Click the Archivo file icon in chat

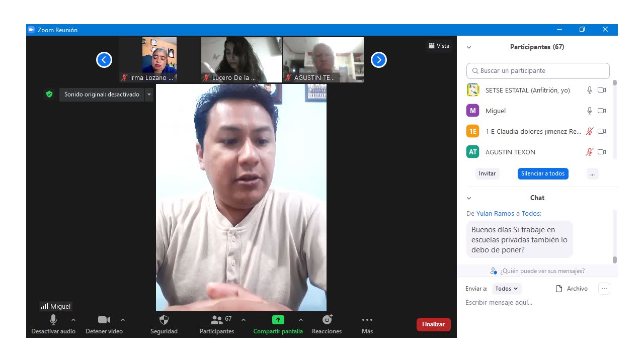(x=558, y=289)
